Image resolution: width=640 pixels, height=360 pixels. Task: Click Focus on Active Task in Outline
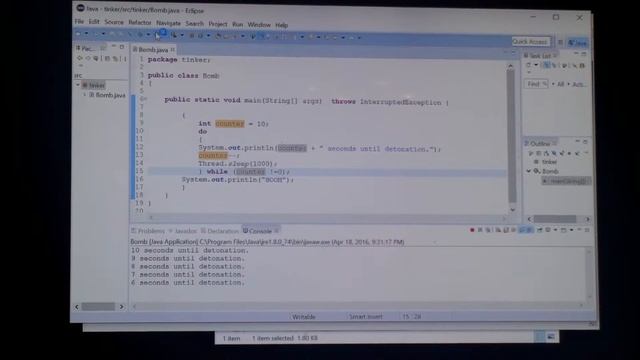pos(531,153)
